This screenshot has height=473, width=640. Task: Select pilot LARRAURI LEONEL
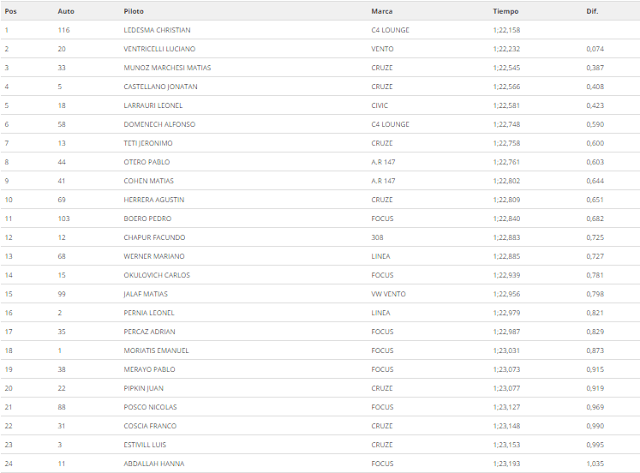coord(153,105)
